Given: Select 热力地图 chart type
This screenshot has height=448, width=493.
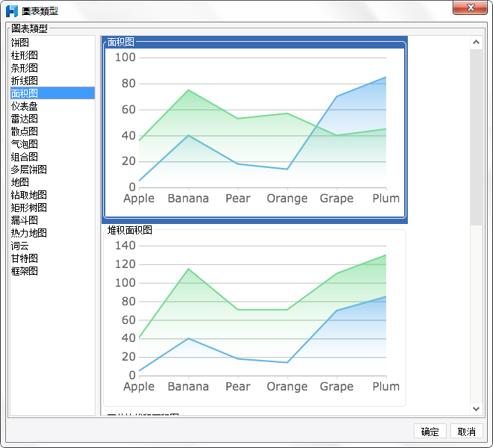Looking at the screenshot, I should [52, 233].
